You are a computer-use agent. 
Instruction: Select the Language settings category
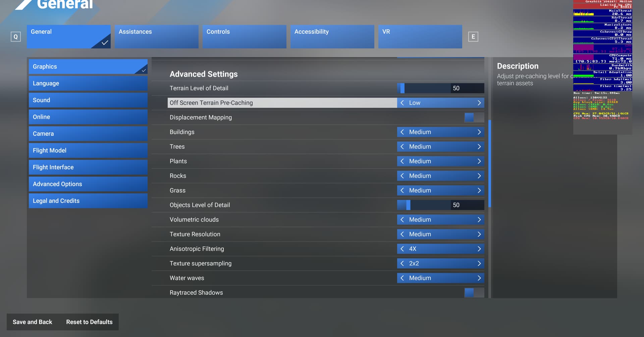(x=88, y=83)
